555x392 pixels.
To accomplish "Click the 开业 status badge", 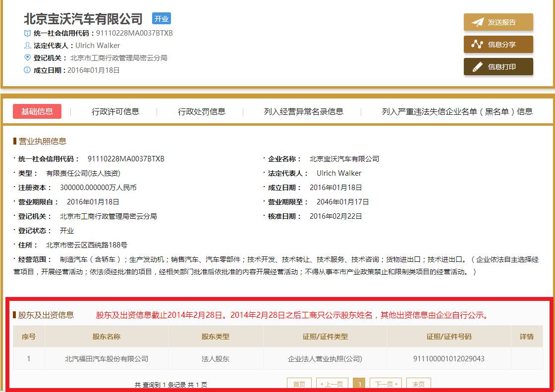I will 163,19.
